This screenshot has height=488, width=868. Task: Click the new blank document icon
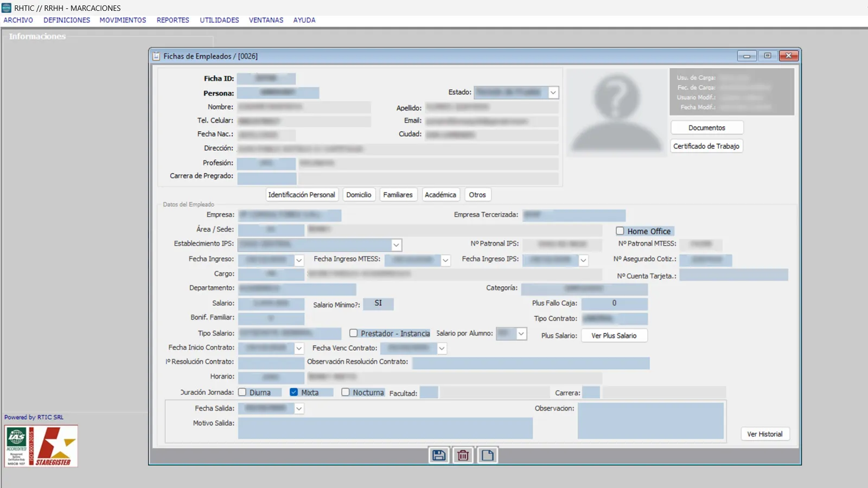click(x=487, y=455)
